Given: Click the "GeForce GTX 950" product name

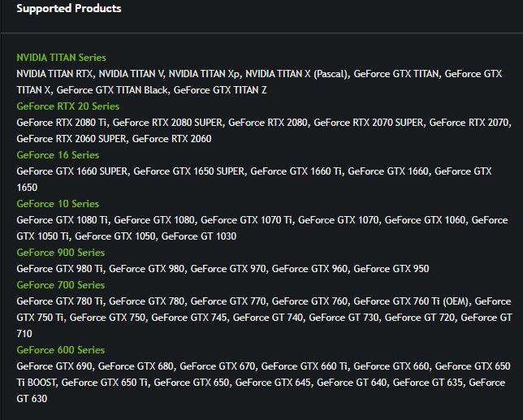Looking at the screenshot, I should (x=391, y=269).
